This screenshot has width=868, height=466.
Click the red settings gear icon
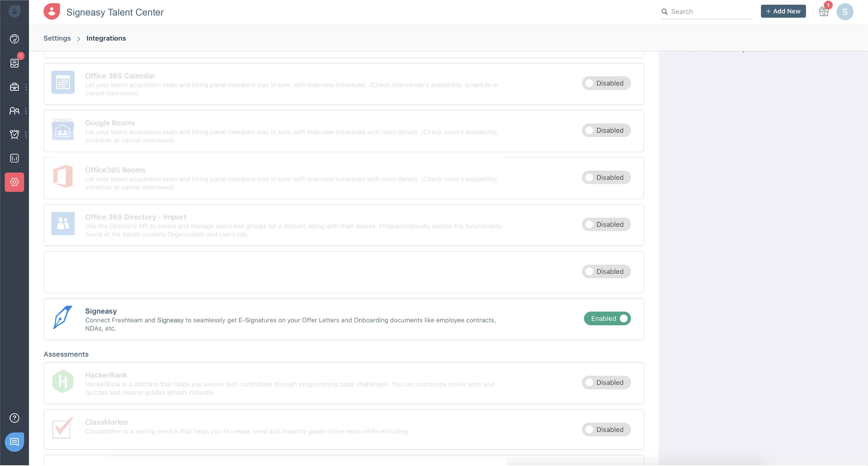coord(14,182)
